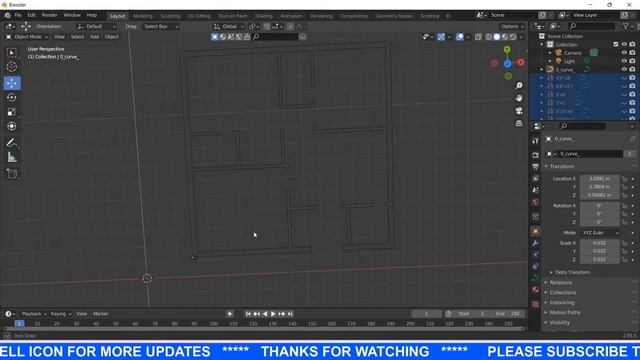The height and width of the screenshot is (360, 640).
Task: Open the Outliner filter funnel icon
Action: [x=626, y=26]
